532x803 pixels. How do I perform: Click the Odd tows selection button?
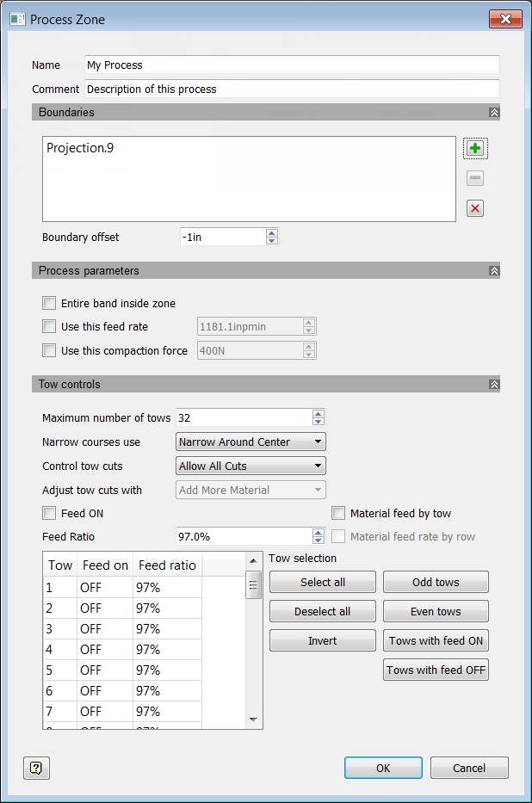436,582
